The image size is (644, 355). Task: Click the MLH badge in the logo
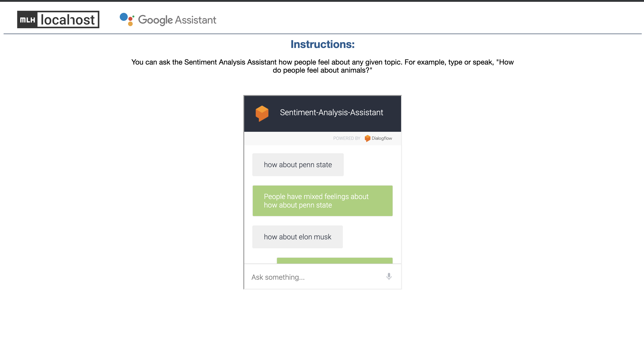(x=27, y=20)
